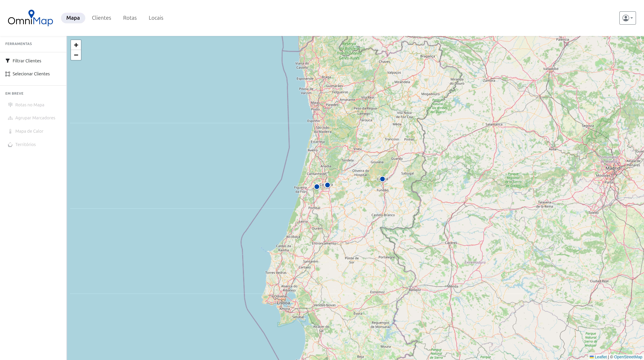This screenshot has width=644, height=360.
Task: Click the Valladolid label on the map
Action: click(550, 69)
